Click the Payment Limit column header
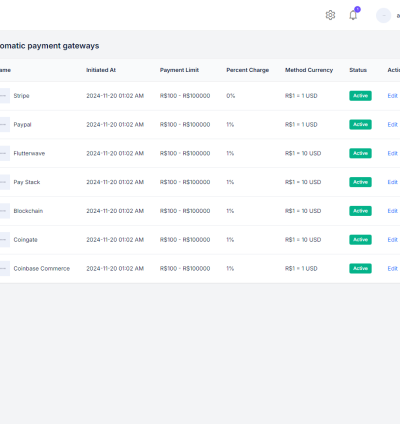The height and width of the screenshot is (424, 400). click(x=179, y=70)
